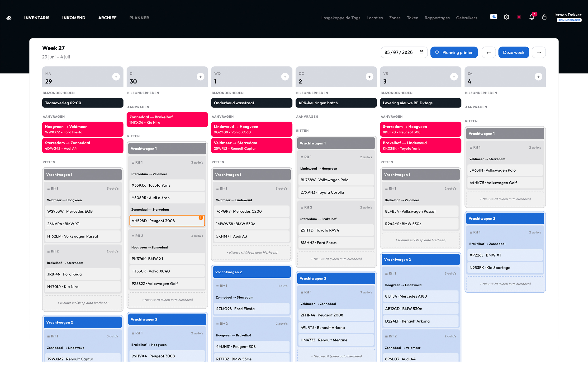Click Planning printen button
Image resolution: width=588 pixels, height=368 pixels.
click(x=454, y=52)
